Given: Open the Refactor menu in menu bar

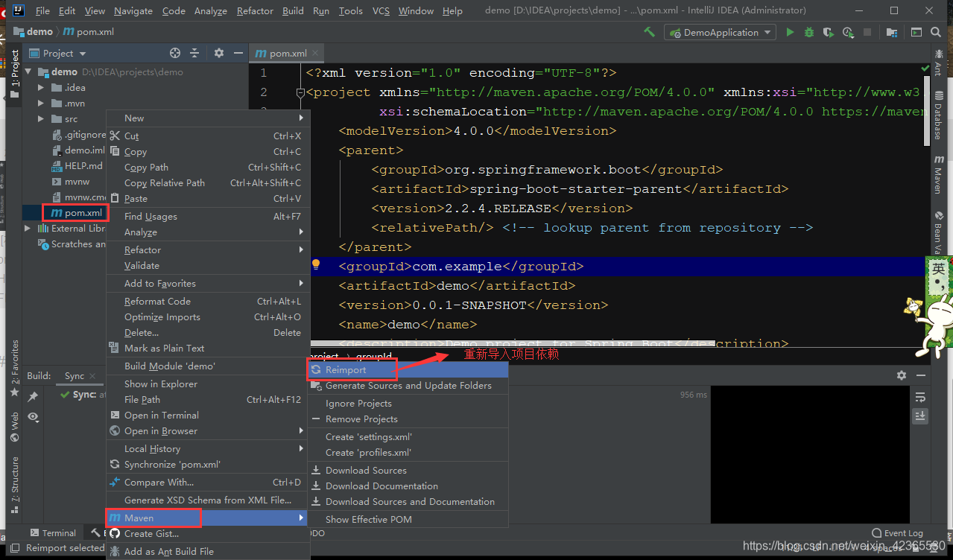Looking at the screenshot, I should (255, 10).
